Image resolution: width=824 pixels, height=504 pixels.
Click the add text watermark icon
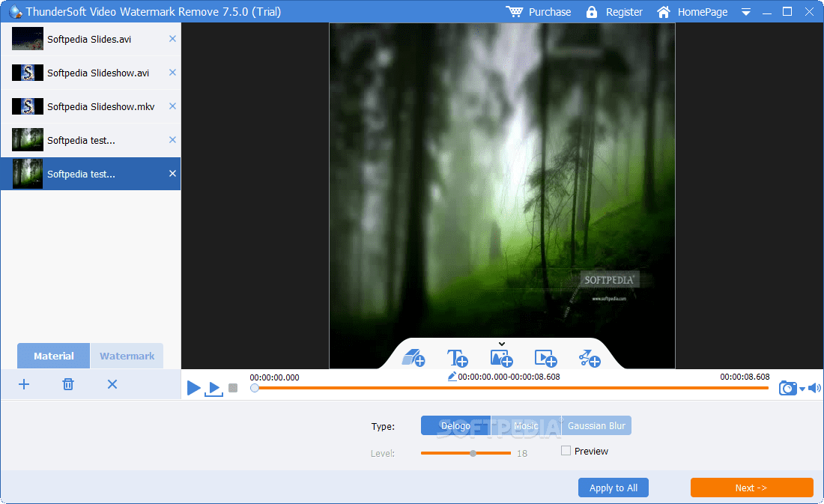click(x=457, y=358)
